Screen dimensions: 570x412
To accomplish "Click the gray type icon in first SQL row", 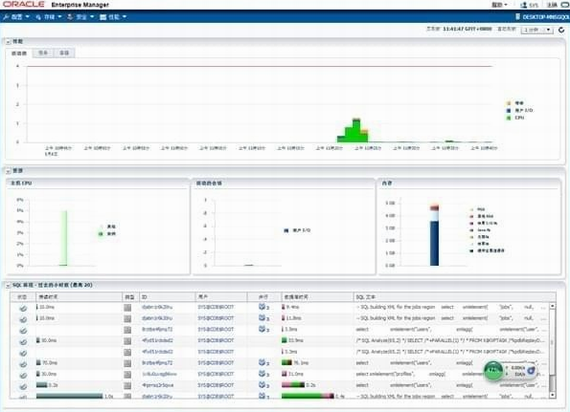I will [127, 308].
